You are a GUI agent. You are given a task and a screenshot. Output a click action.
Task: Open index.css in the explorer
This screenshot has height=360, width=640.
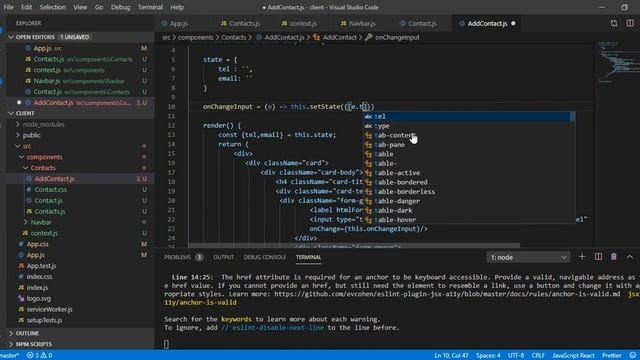click(x=40, y=277)
